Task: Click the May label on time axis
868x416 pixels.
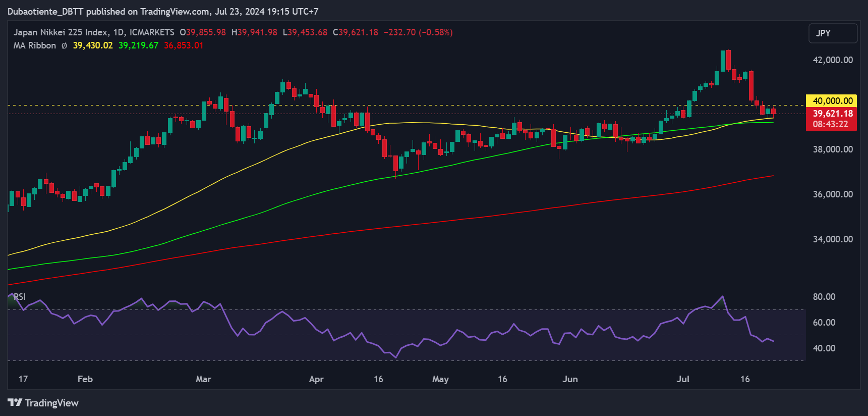Action: (440, 379)
